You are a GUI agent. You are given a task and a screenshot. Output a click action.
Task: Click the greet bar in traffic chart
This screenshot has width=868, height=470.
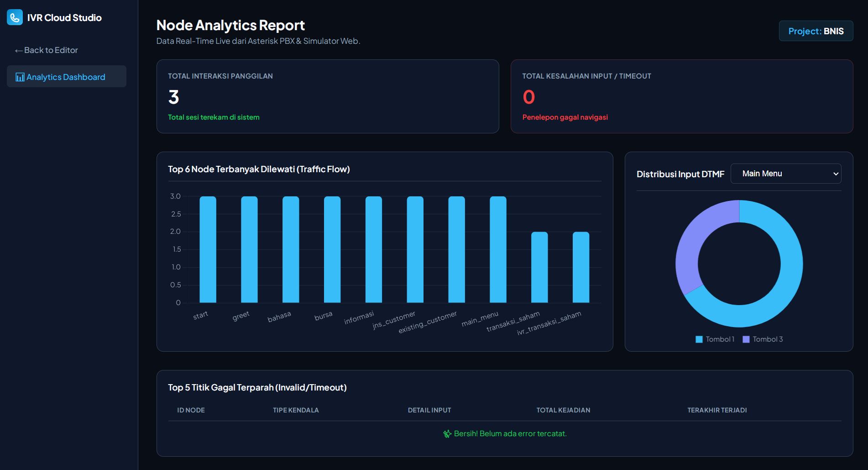(x=249, y=249)
